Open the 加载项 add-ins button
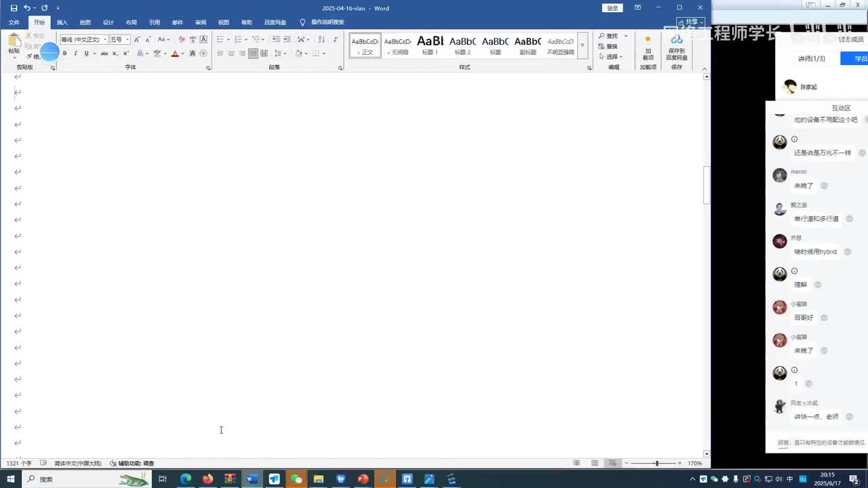The height and width of the screenshot is (488, 868). 648,47
